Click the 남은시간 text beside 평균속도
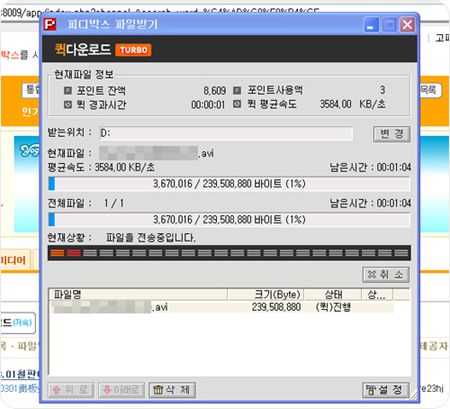 coord(370,167)
